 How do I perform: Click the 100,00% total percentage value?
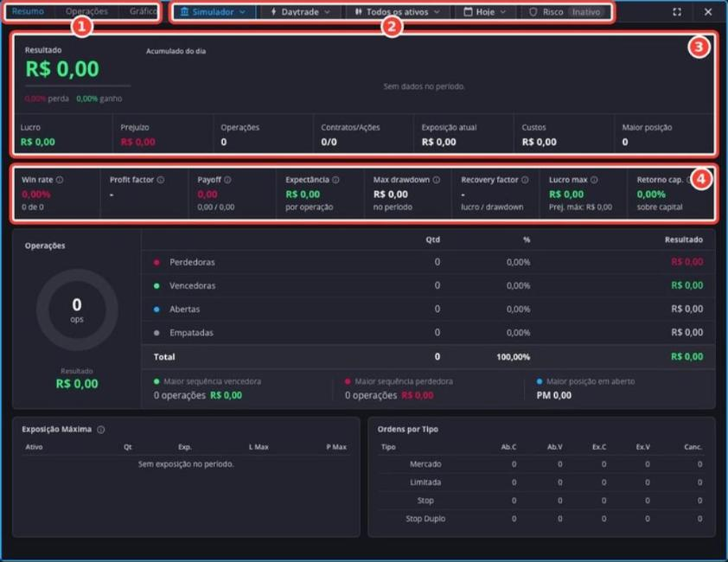coord(513,357)
